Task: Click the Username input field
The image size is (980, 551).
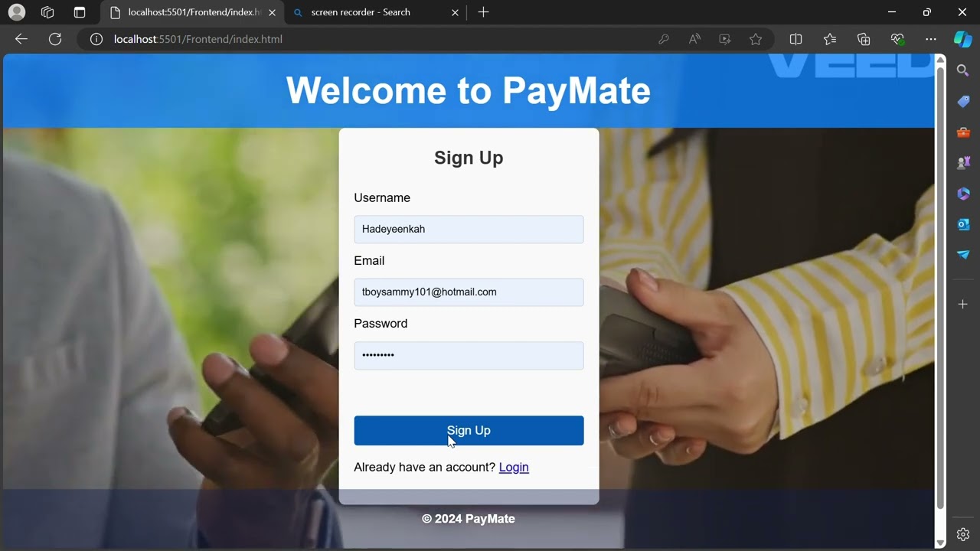Action: (x=469, y=230)
